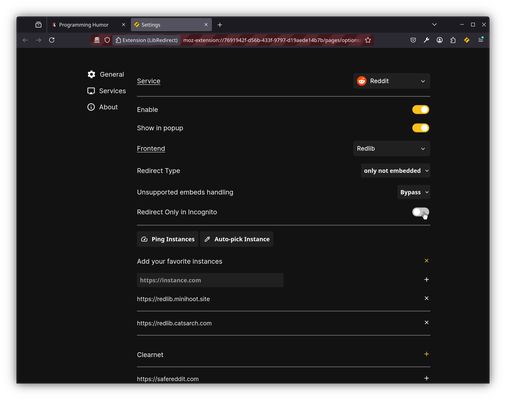
Task: Switch to the Programming Humor tab
Action: coord(83,25)
